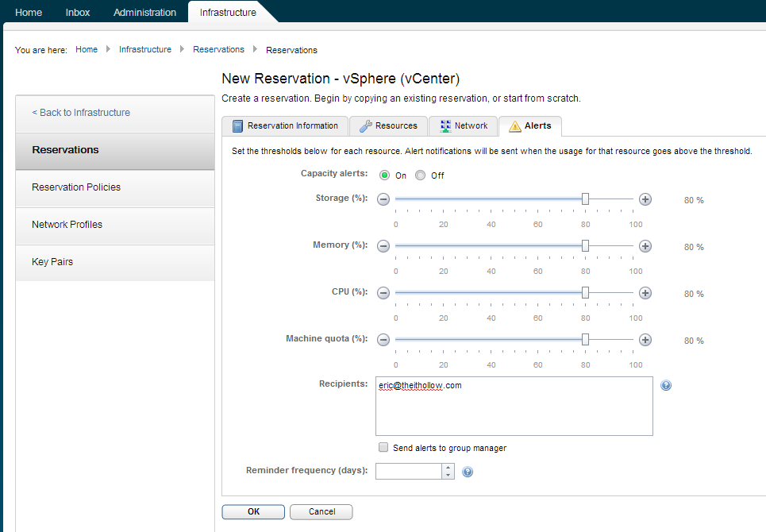Screen dimensions: 766x532
Task: Click inside the Recipients text box
Action: pyautogui.click(x=514, y=409)
